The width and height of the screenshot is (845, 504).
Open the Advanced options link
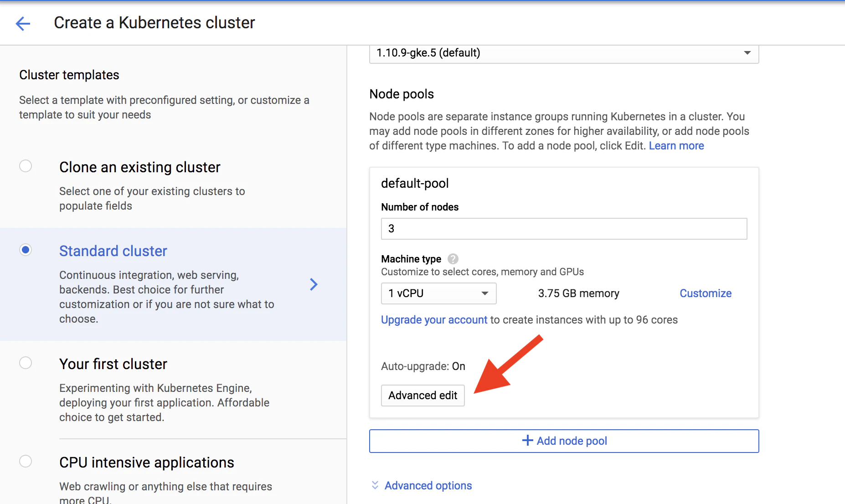coord(428,486)
